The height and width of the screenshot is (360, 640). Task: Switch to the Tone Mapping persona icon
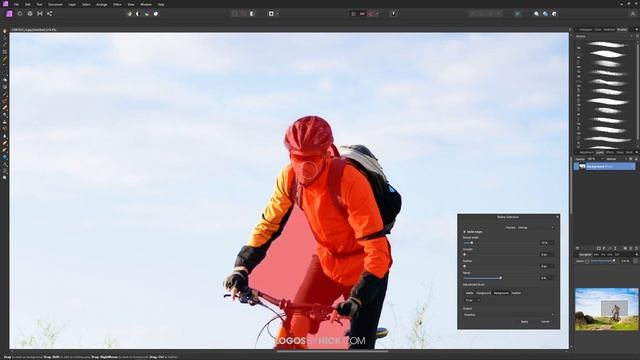point(40,13)
